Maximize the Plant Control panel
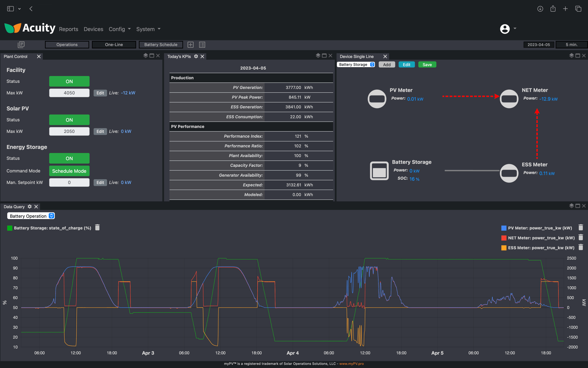This screenshot has width=588, height=368. coord(152,55)
